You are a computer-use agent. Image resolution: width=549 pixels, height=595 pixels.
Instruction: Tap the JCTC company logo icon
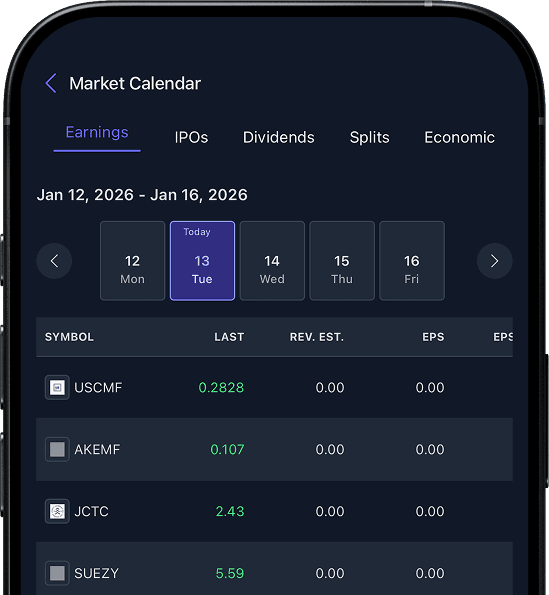click(x=57, y=511)
